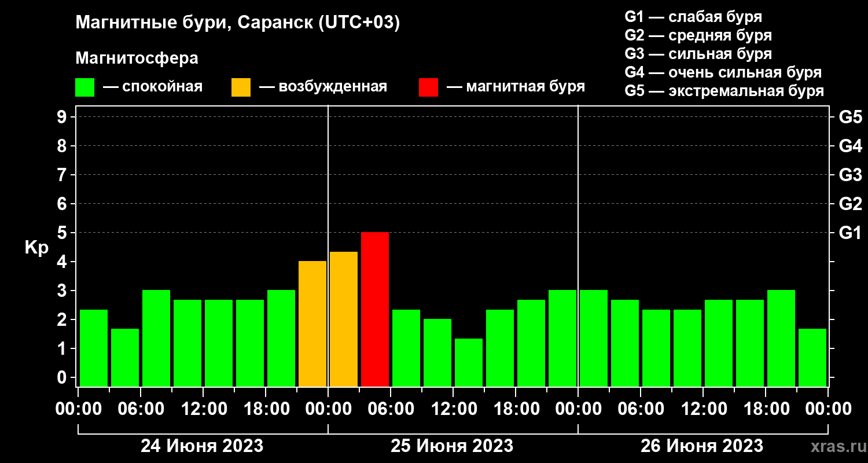Click the final "00:00" tick label at chart end

point(828,409)
